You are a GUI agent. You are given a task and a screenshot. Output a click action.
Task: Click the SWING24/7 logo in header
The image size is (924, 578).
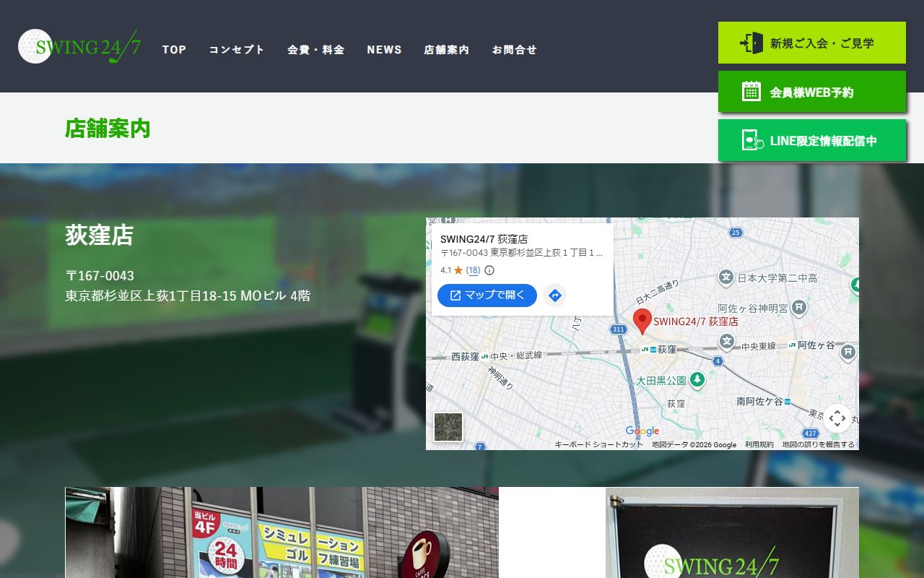tap(79, 47)
